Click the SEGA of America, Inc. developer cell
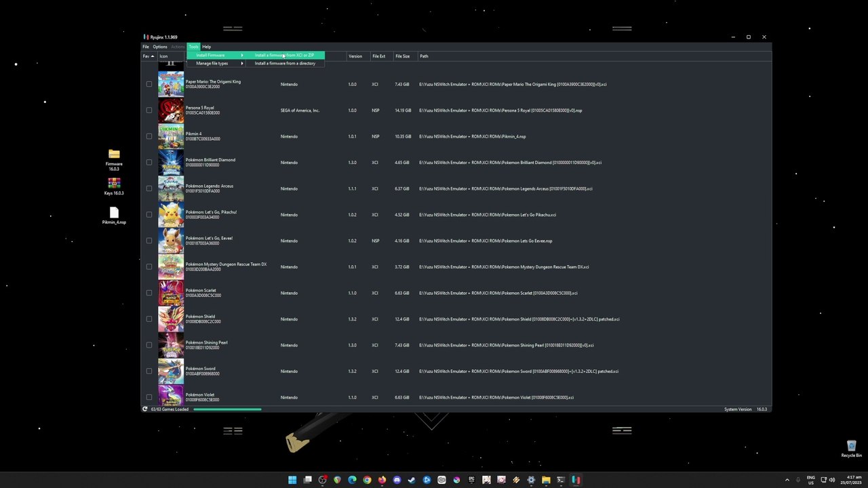 [300, 110]
